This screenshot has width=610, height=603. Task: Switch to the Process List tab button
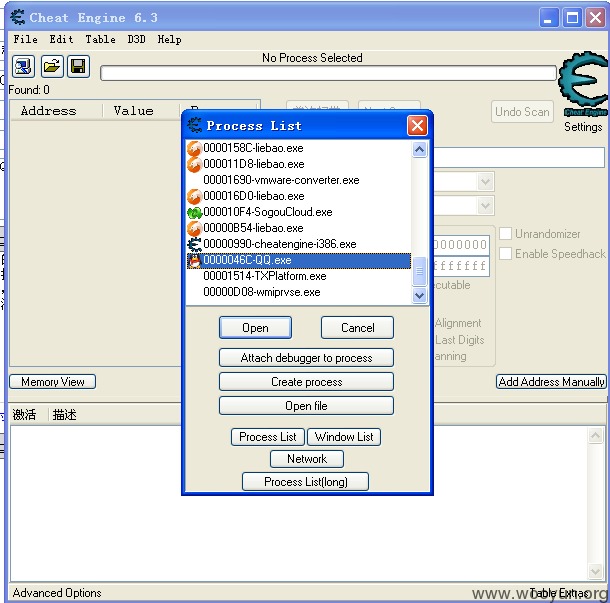click(x=268, y=437)
